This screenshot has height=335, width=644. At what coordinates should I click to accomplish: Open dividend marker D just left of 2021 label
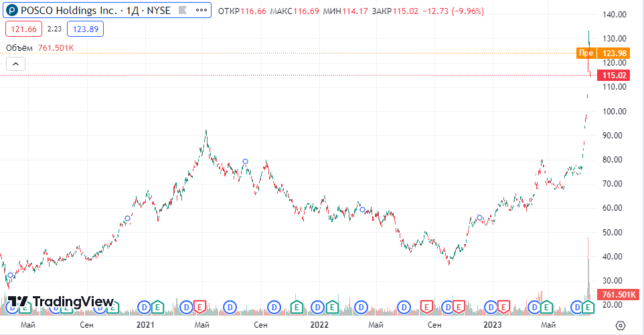point(144,307)
